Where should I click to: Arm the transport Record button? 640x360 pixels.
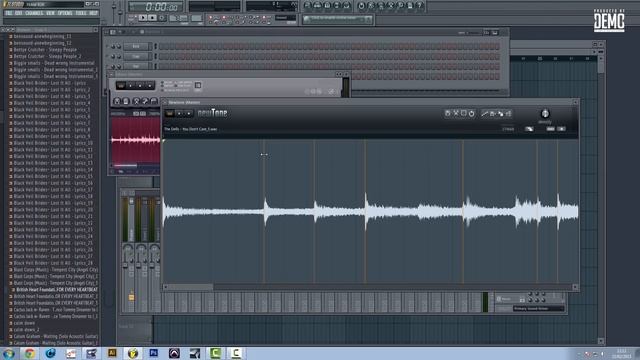point(162,18)
